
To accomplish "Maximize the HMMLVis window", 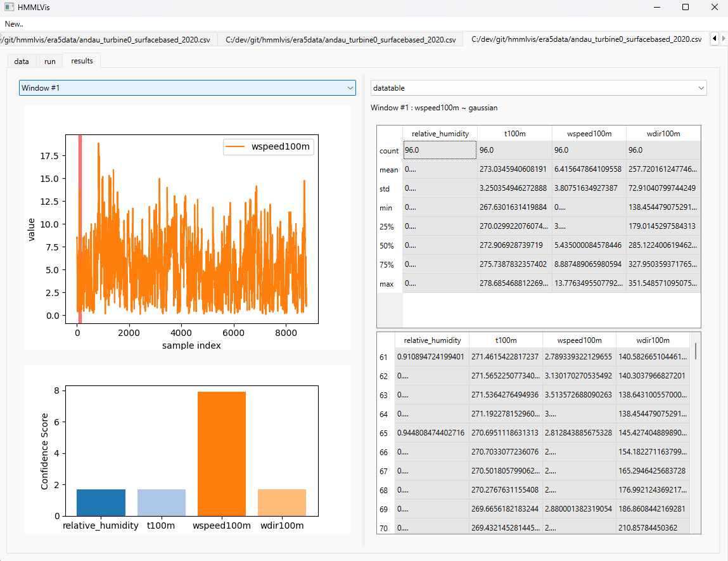I will coord(685,7).
